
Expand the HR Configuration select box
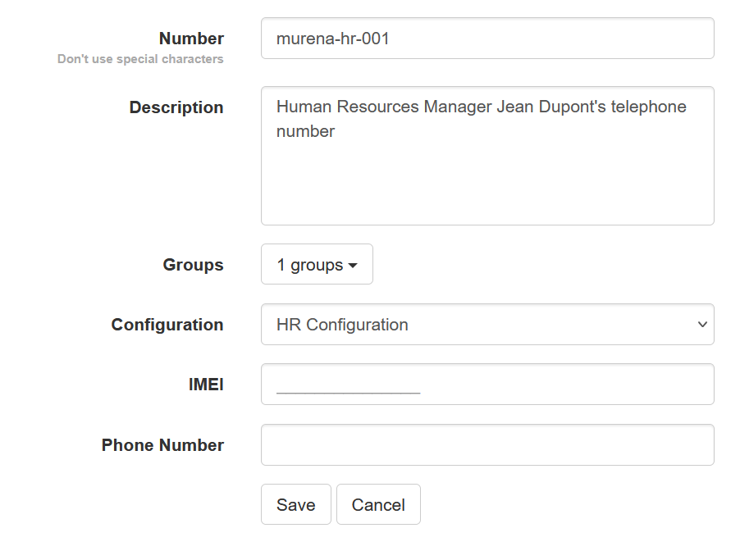point(487,325)
